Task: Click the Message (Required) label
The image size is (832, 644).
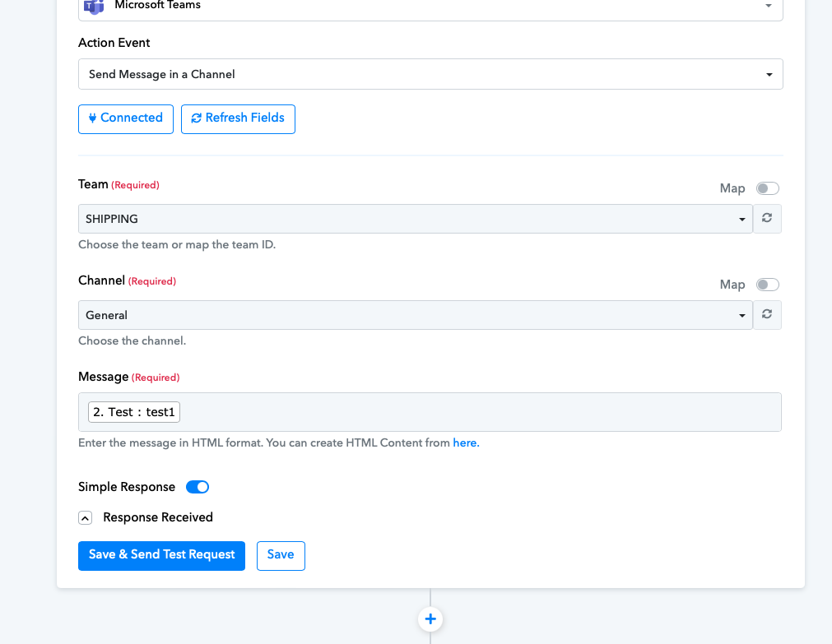Action: point(129,377)
